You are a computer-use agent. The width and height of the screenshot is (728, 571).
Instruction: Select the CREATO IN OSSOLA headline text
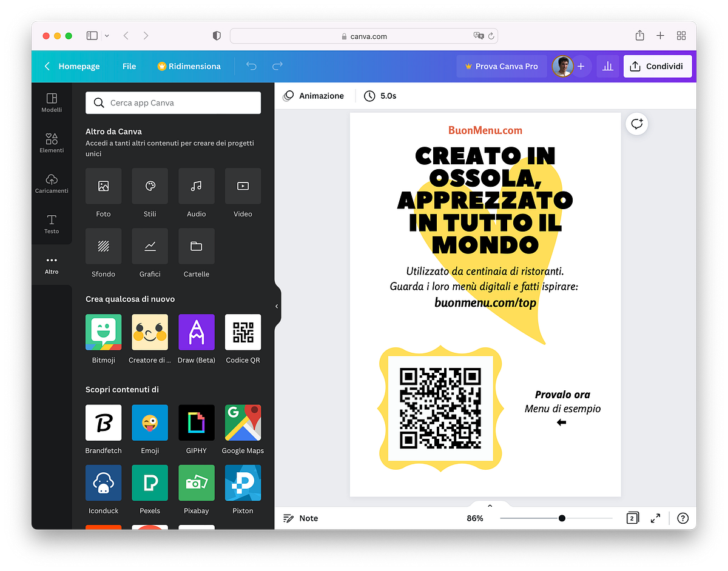point(485,200)
